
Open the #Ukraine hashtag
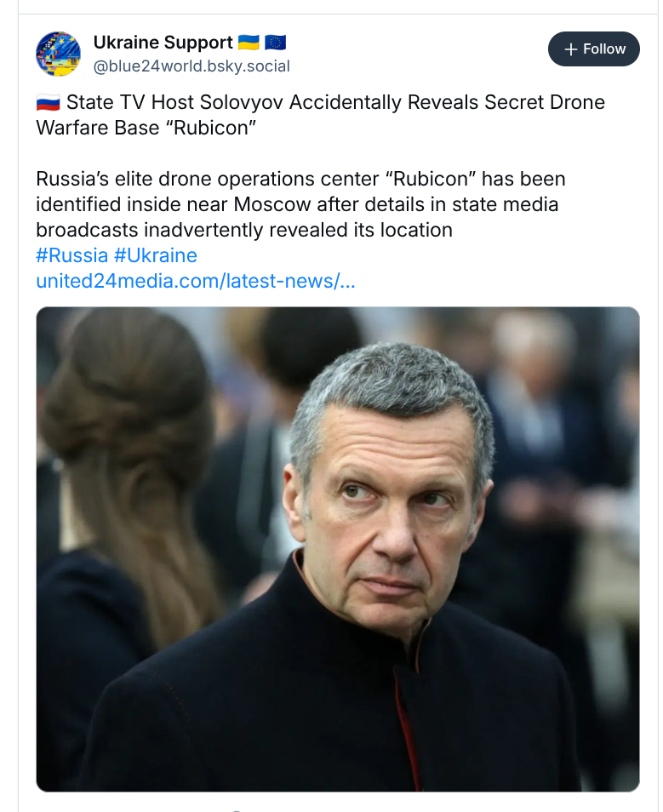[x=155, y=255]
